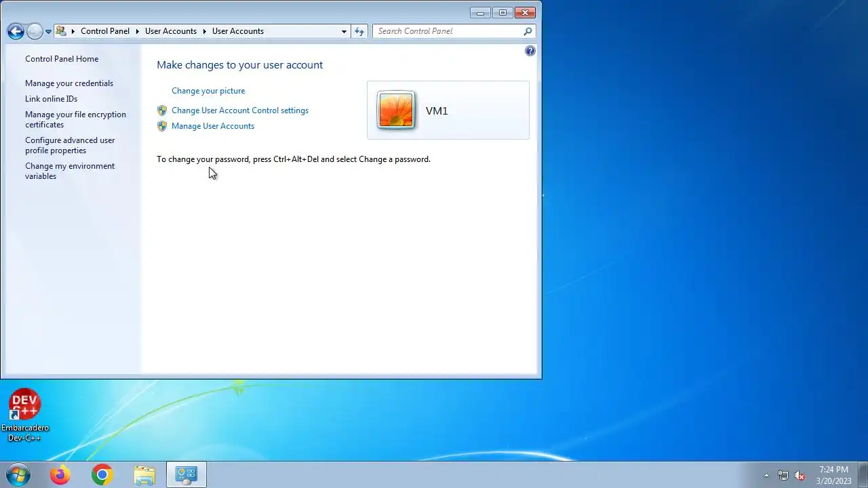This screenshot has height=488, width=868.
Task: Click the muted volume tray icon
Action: (x=800, y=475)
